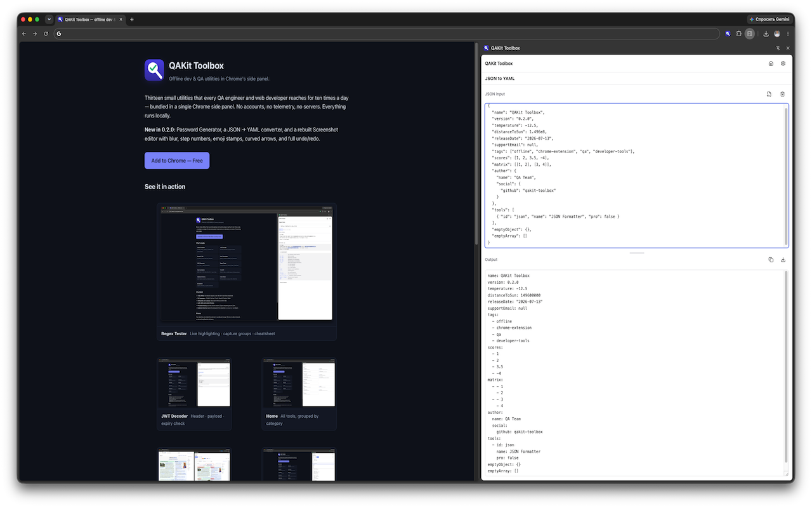Click the "version: 0.2.0" output line
This screenshot has height=508, width=812.
[x=503, y=282]
